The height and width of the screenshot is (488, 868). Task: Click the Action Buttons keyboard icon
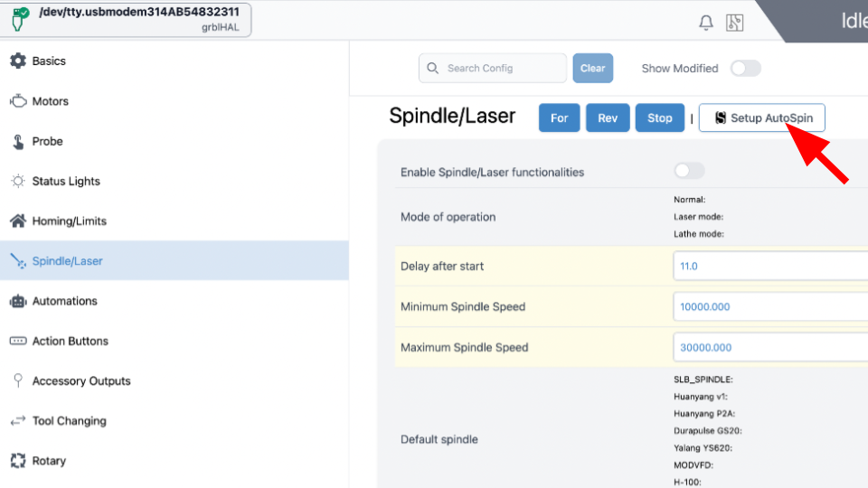coord(18,341)
